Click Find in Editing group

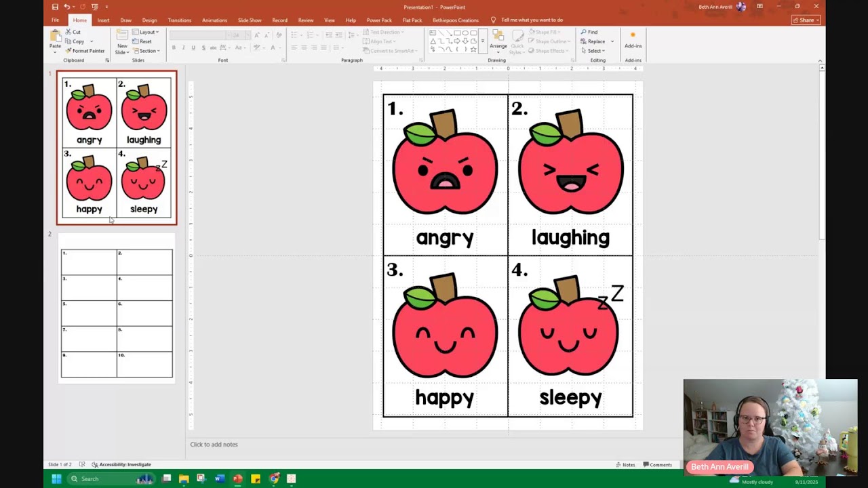[x=589, y=32]
